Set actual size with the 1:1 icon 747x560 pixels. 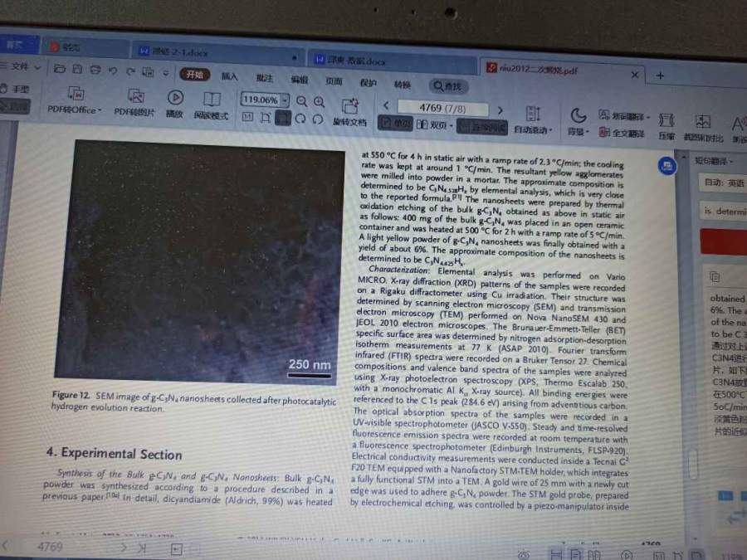[x=247, y=116]
